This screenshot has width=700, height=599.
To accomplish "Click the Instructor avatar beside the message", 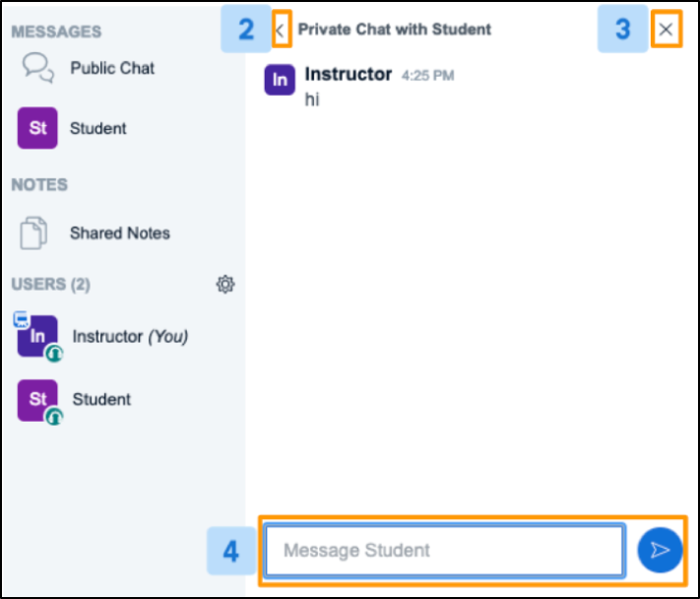I will point(281,80).
